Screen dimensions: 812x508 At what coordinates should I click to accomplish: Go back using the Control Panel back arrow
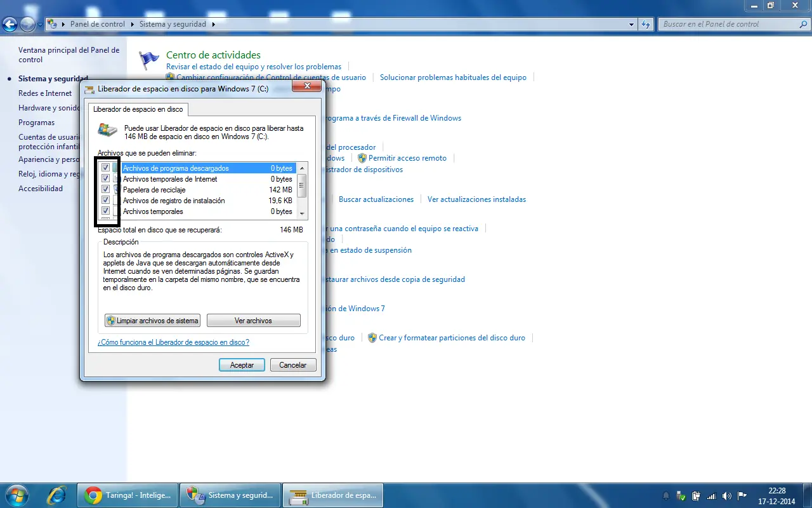pyautogui.click(x=10, y=25)
